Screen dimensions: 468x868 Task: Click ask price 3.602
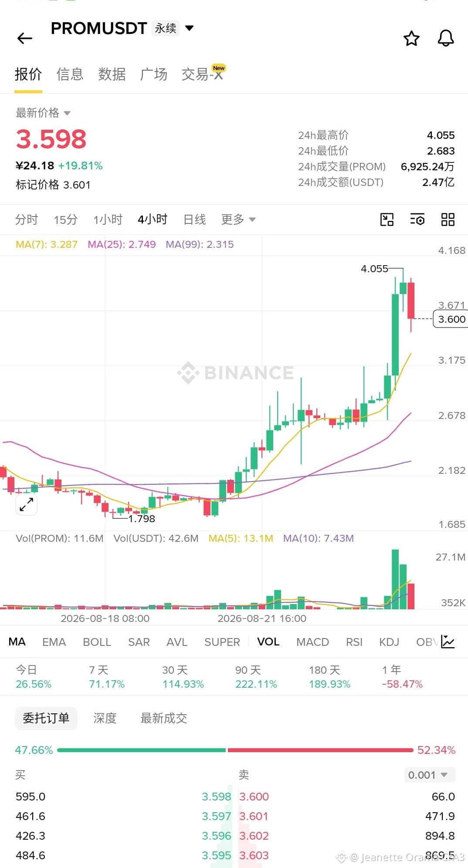254,836
